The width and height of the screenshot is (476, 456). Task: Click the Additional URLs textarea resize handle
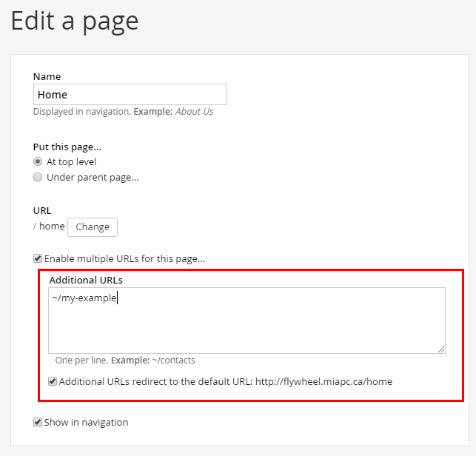pos(441,349)
